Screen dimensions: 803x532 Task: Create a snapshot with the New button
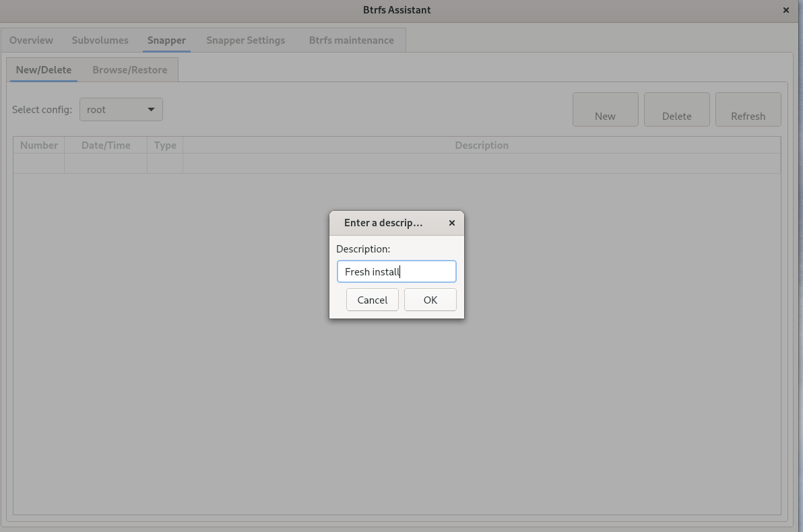606,110
